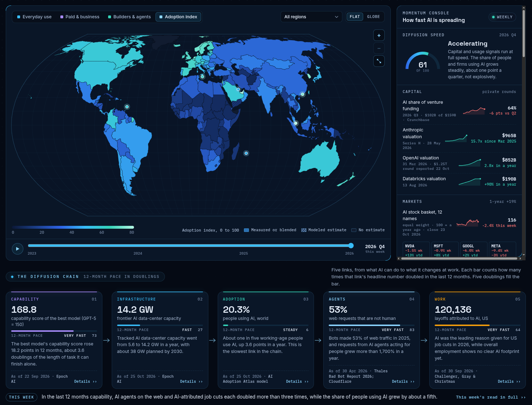Viewport: 532px width, 405px height.
Task: Click the Momentum Console vertical scrollbar
Action: (x=524, y=33)
